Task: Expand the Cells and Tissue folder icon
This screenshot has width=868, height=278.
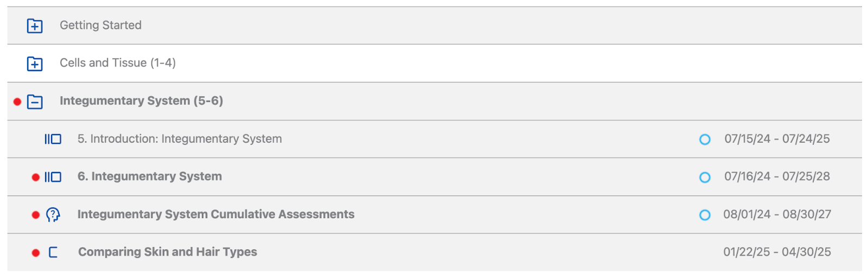Action: click(35, 64)
